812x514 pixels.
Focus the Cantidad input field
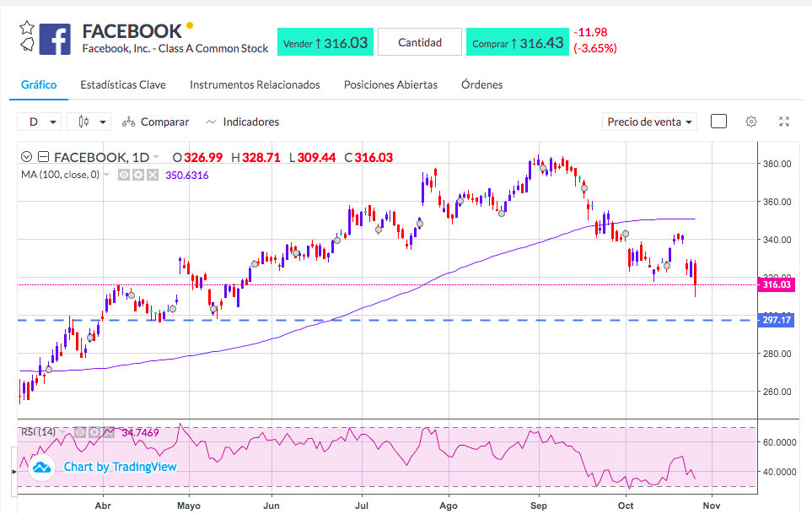(x=419, y=42)
